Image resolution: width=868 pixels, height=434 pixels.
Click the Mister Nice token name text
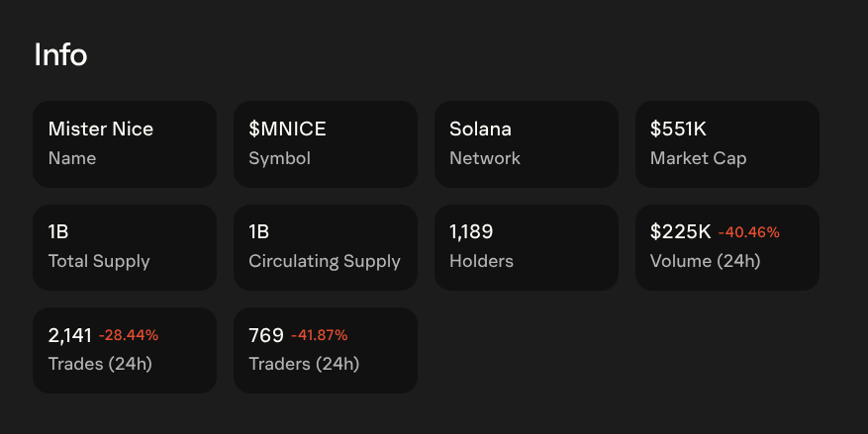[101, 129]
